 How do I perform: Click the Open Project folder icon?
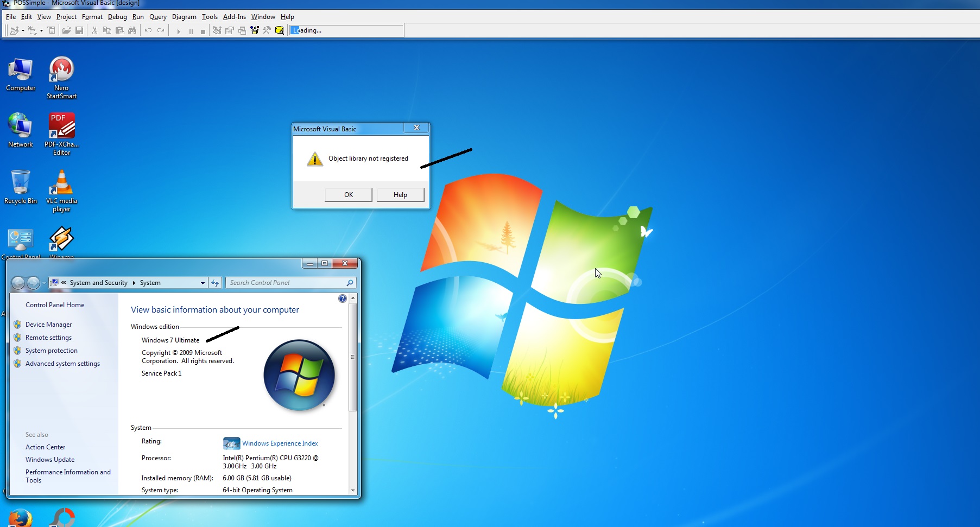66,30
